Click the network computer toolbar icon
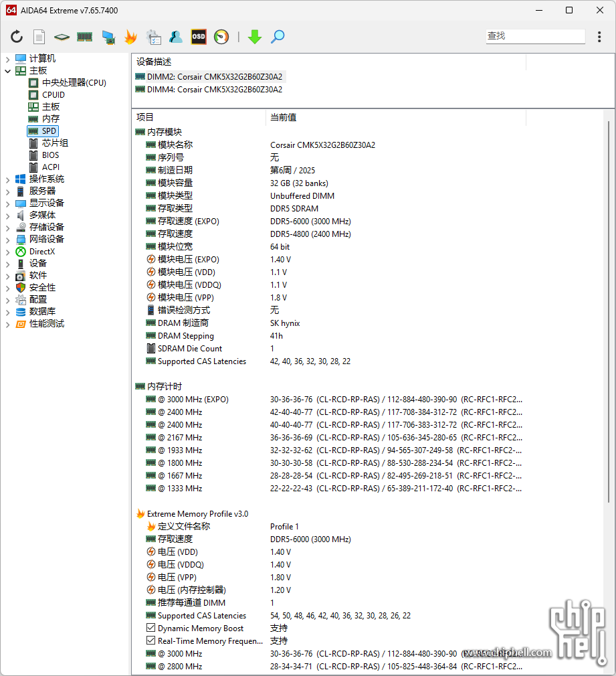This screenshot has height=676, width=616. pos(108,37)
